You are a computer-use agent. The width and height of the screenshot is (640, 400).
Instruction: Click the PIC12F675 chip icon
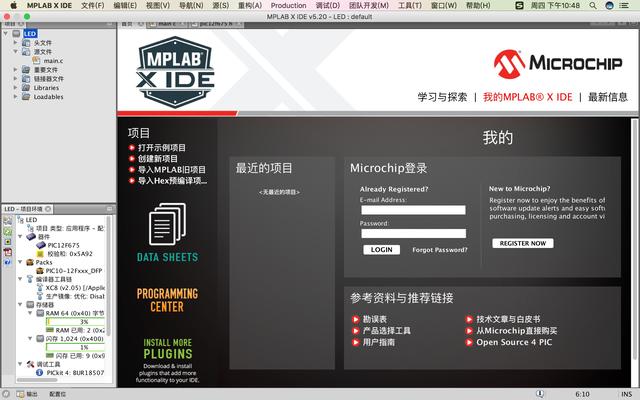point(40,245)
